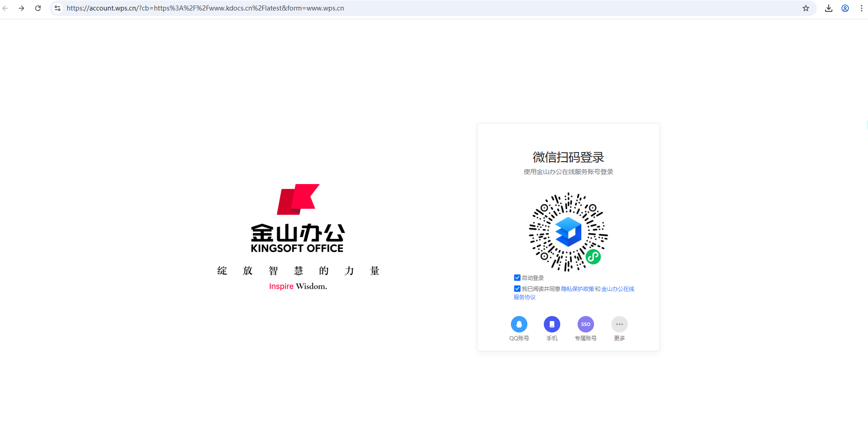Disable 自动登录 automatic login
Viewport: 868px width, 448px height.
[517, 277]
